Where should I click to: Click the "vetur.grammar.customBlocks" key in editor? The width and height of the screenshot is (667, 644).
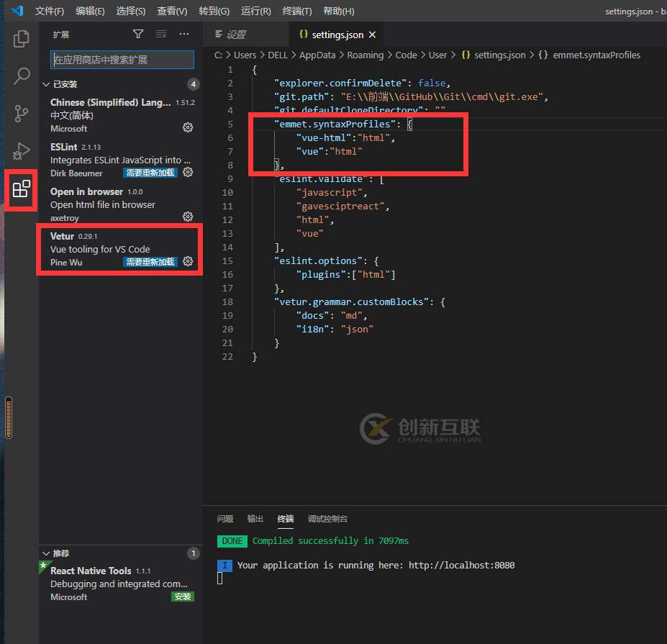point(351,301)
